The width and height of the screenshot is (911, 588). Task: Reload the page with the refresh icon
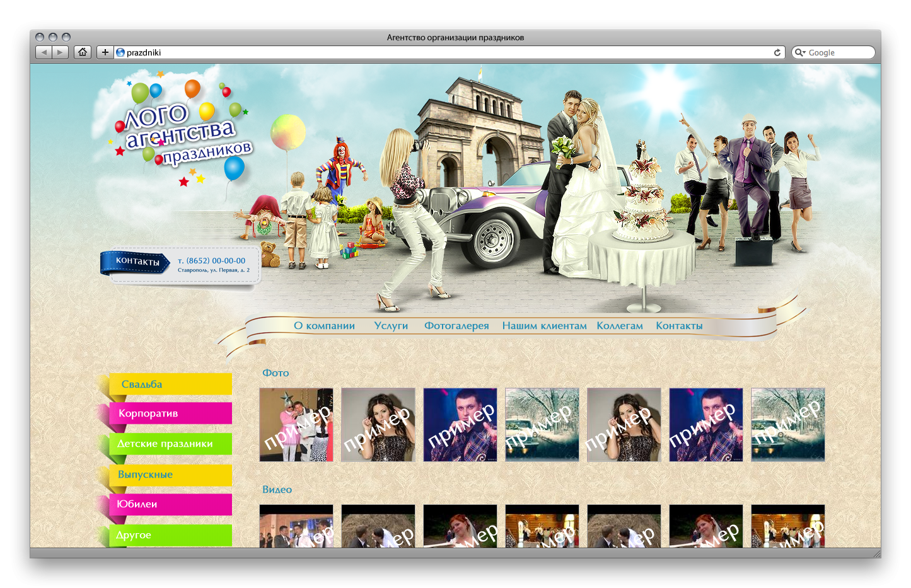click(777, 52)
